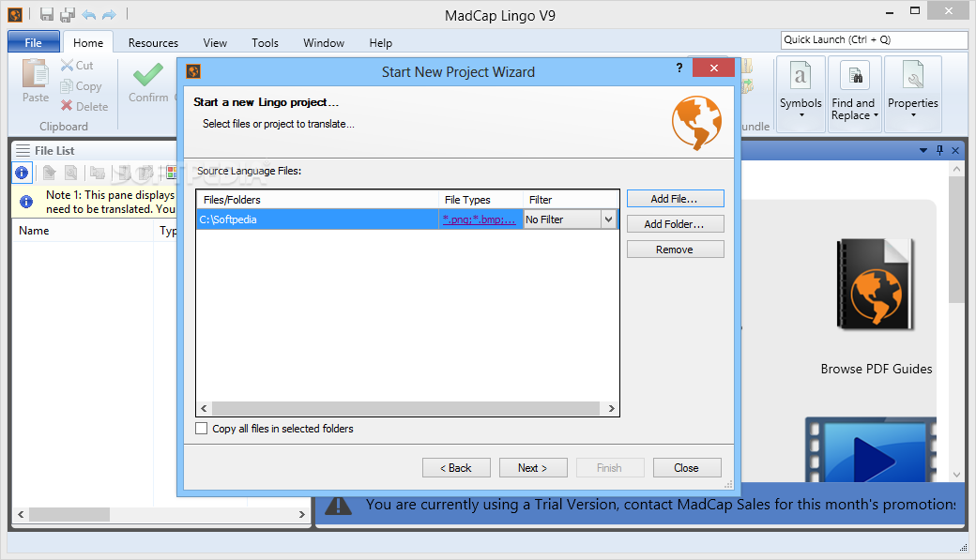This screenshot has height=560, width=976.
Task: Expand the No Filter dropdown
Action: pyautogui.click(x=608, y=219)
